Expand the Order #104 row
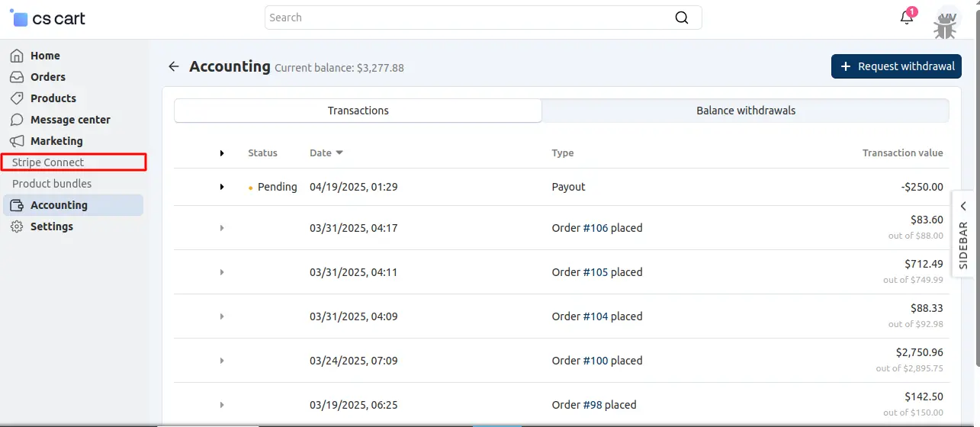The image size is (980, 427). 222,316
